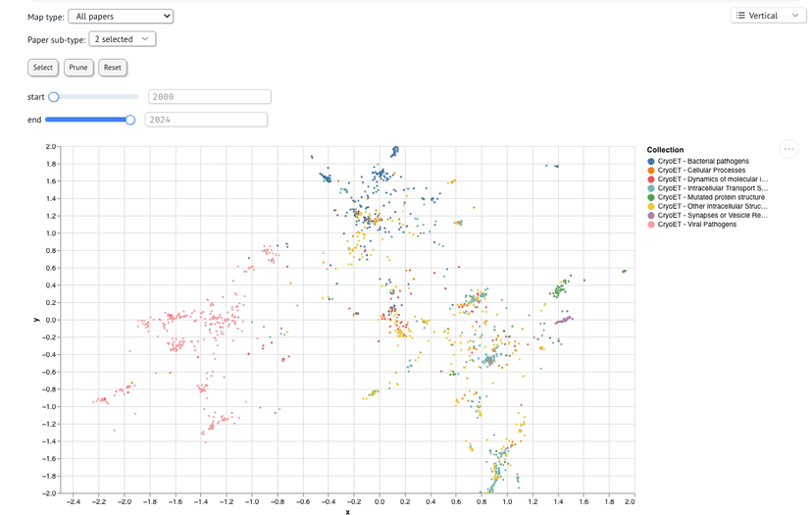812x515 pixels.
Task: Focus the end year input field
Action: (206, 120)
